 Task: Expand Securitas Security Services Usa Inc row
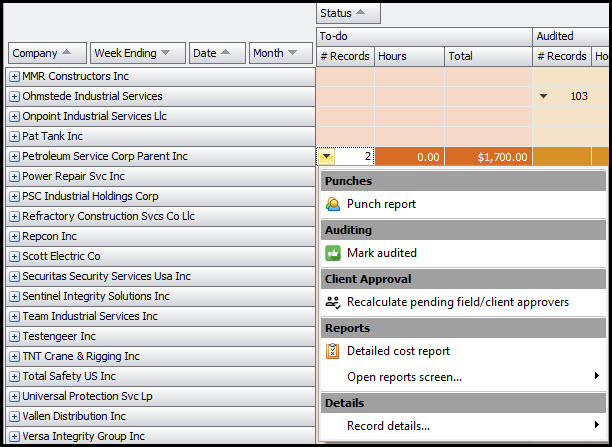pyautogui.click(x=14, y=276)
